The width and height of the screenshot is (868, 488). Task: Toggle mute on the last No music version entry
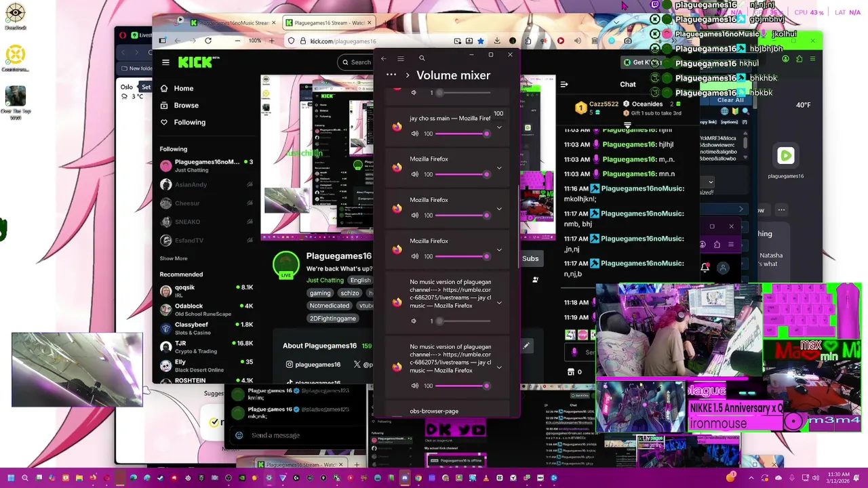click(414, 386)
